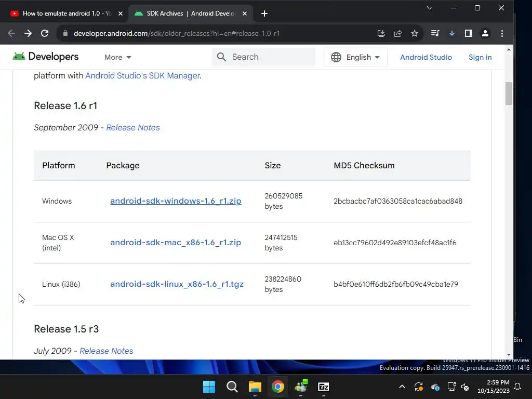Click the MD5 Checksum column header
Image resolution: width=532 pixels, height=399 pixels.
click(364, 166)
